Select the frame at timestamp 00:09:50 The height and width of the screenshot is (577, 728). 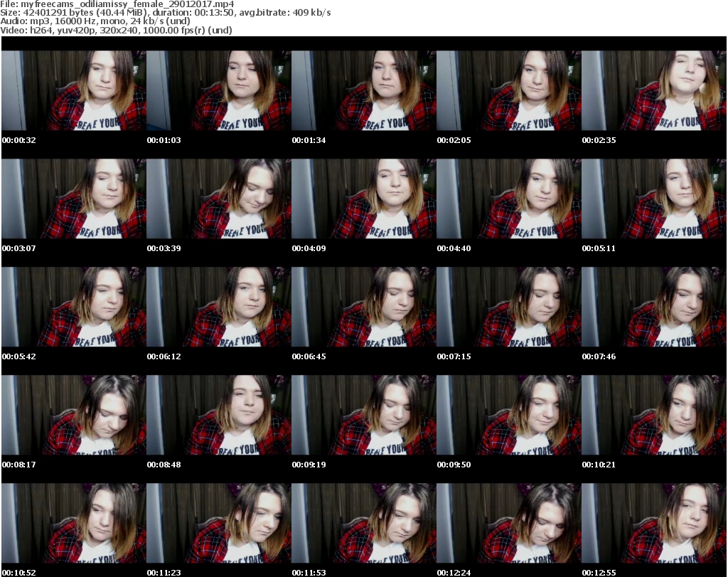tap(508, 415)
